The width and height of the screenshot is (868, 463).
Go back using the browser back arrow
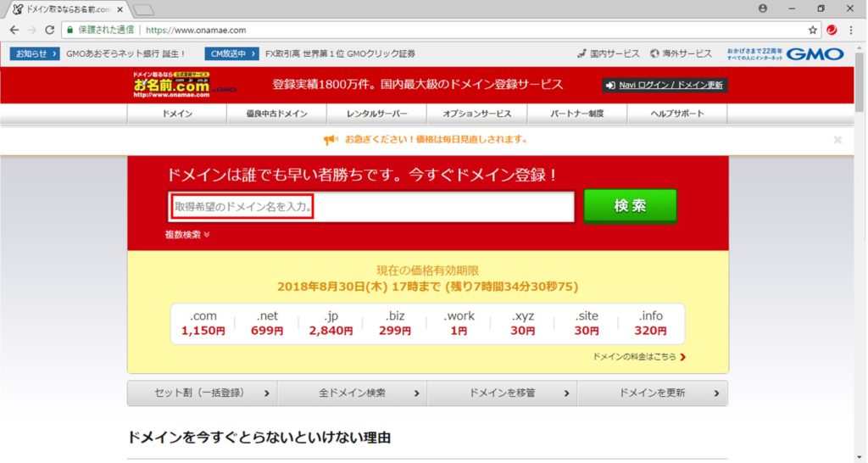(14, 30)
